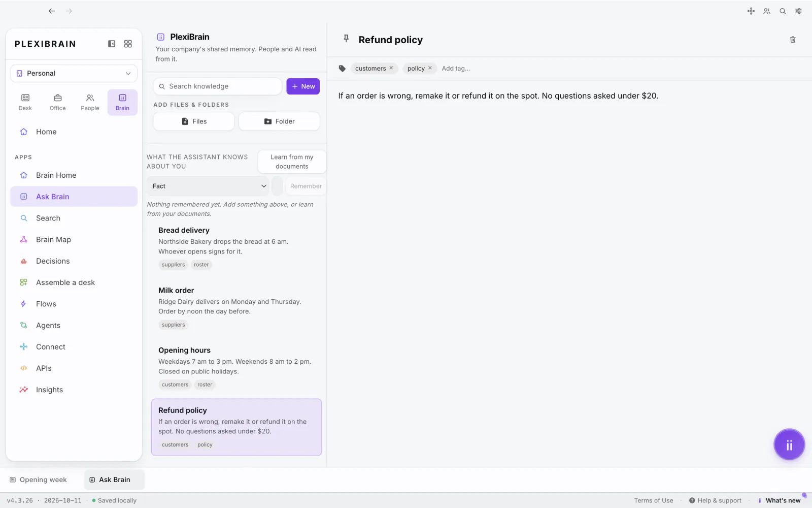The height and width of the screenshot is (508, 812).
Task: Switch to the Opening week bottom tab
Action: tap(39, 480)
